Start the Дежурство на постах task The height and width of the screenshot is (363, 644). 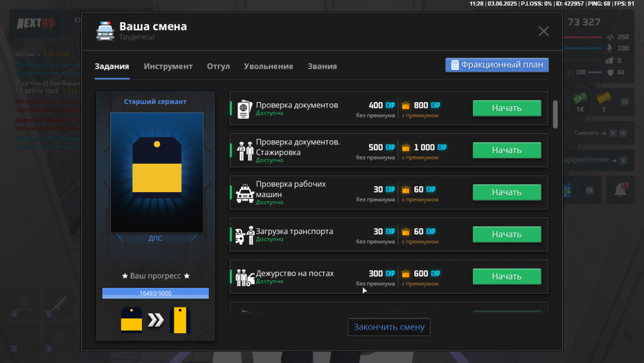(506, 276)
